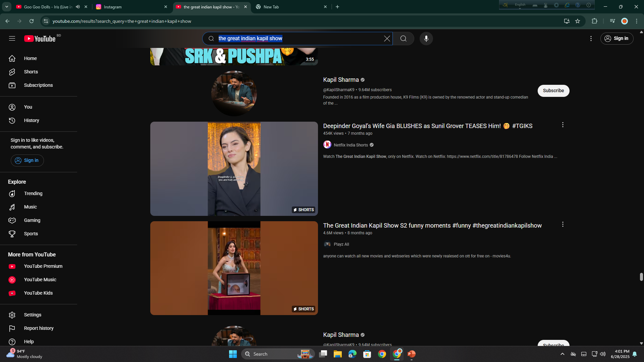Switch to the New Tab tab

tap(291, 7)
